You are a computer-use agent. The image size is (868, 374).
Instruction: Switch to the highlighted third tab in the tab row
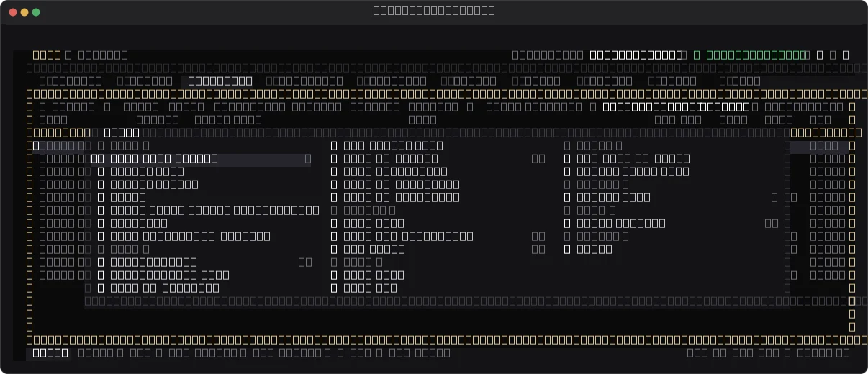(x=220, y=81)
